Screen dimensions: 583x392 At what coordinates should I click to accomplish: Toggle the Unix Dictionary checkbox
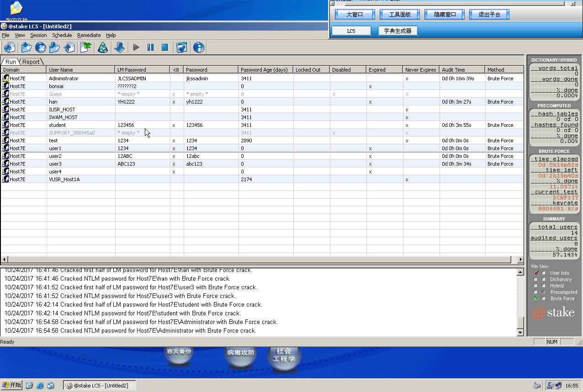point(544,279)
